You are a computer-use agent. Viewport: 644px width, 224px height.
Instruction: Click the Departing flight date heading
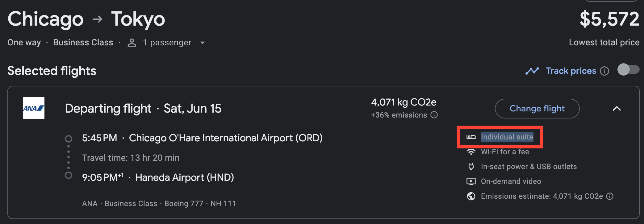pos(143,109)
